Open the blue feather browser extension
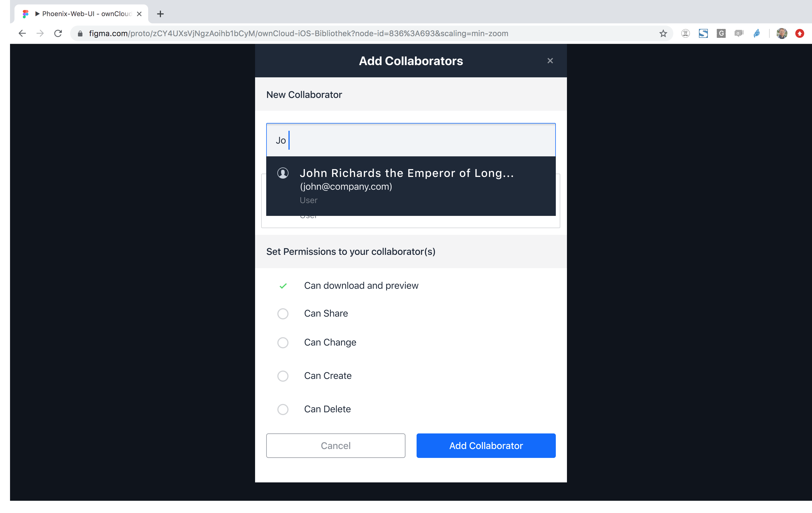This screenshot has width=812, height=513. pos(757,33)
